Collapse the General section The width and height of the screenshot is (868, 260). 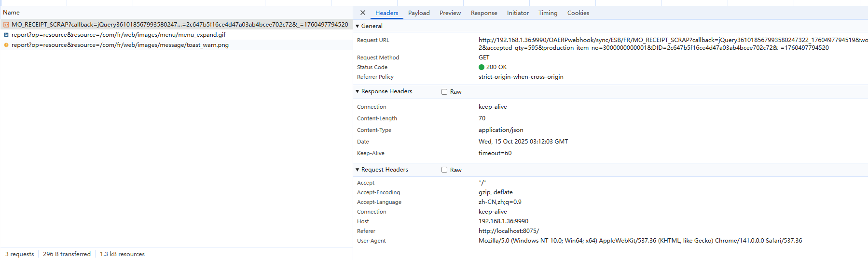pyautogui.click(x=358, y=26)
